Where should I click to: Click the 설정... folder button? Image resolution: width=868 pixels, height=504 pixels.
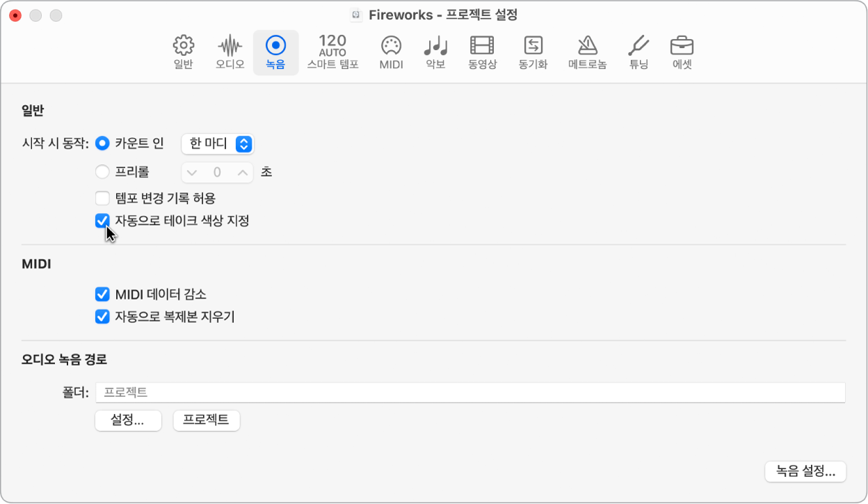[x=128, y=420]
